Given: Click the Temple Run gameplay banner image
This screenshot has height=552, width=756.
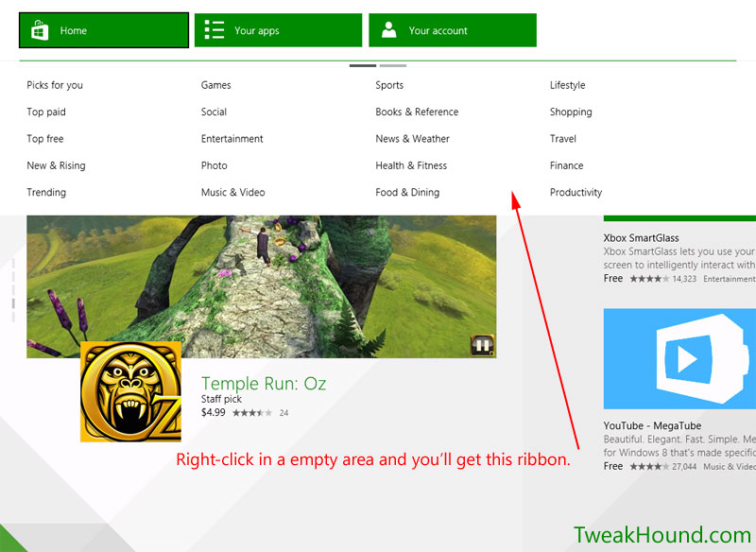Looking at the screenshot, I should pos(262,286).
